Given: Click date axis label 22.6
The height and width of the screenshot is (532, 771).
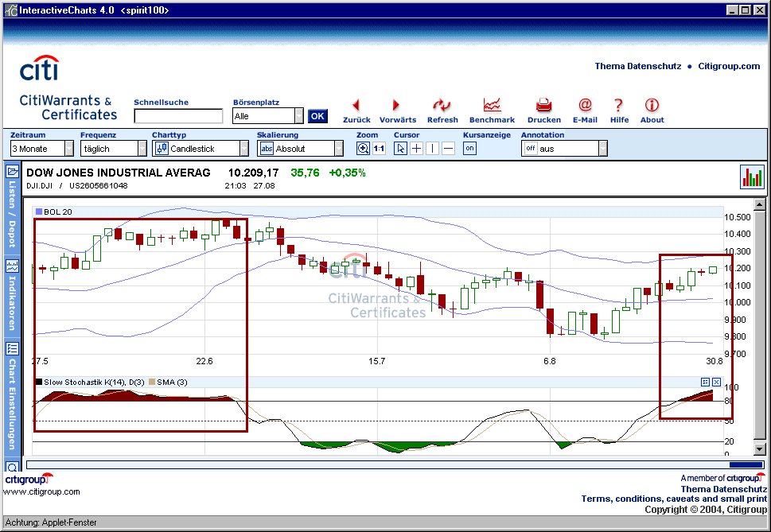Looking at the screenshot, I should (204, 361).
